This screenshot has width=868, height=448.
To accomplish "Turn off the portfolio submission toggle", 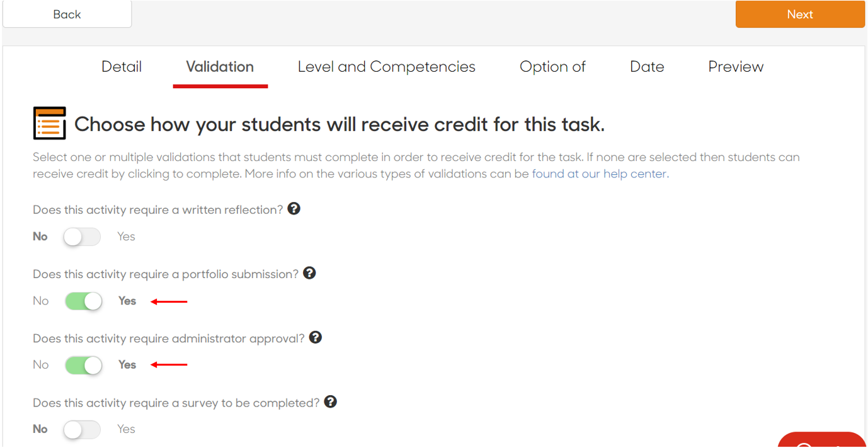I will tap(83, 301).
